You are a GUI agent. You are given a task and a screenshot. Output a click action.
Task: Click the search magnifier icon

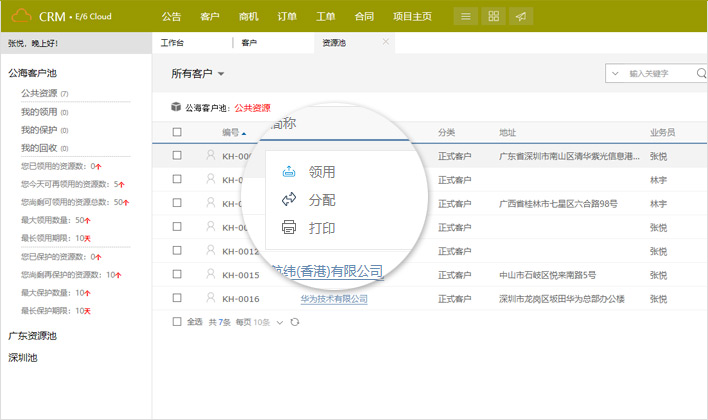701,73
